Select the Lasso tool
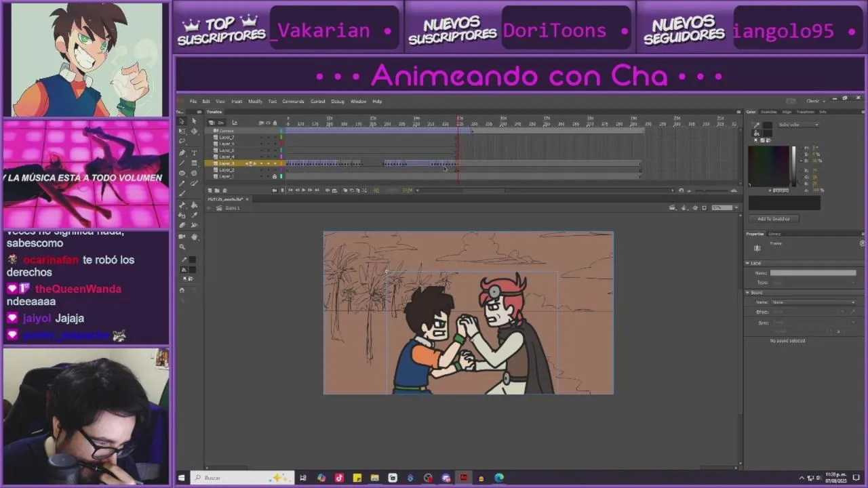The width and height of the screenshot is (868, 488). (x=182, y=142)
